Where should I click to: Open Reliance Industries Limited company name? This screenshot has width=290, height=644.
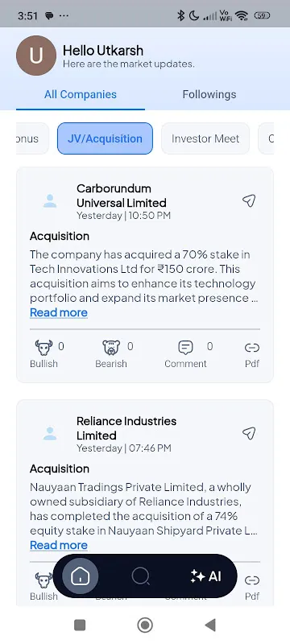pos(126,428)
